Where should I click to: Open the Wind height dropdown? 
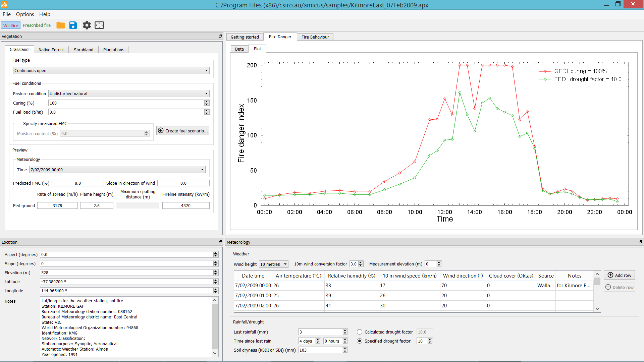(274, 264)
